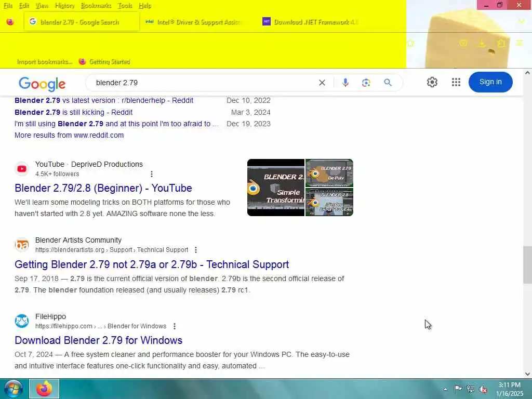The image size is (532, 399).
Task: Click Firefox icon in the taskbar
Action: coord(44,389)
